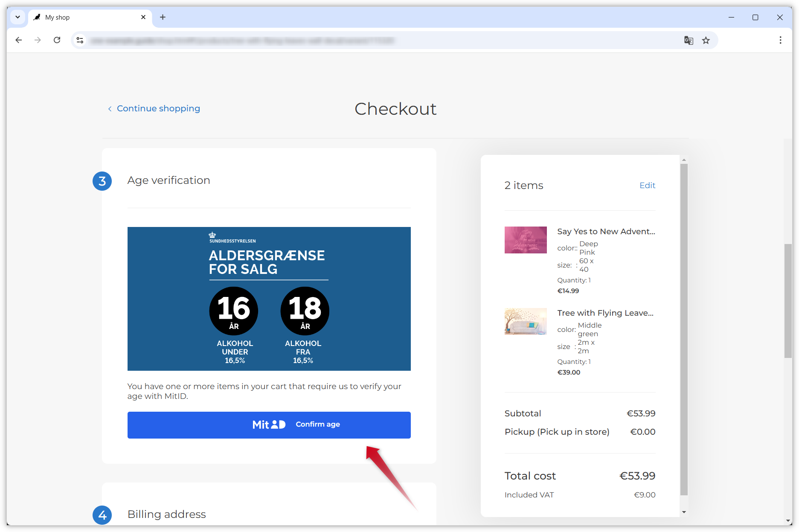Click the Tree with Flying Leaves thumbnail
The width and height of the screenshot is (799, 532).
(x=526, y=321)
